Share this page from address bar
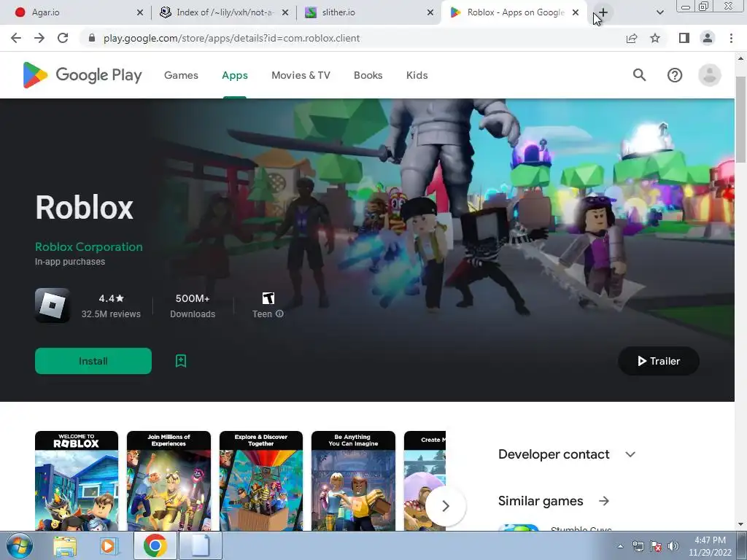747x560 pixels. click(x=632, y=38)
